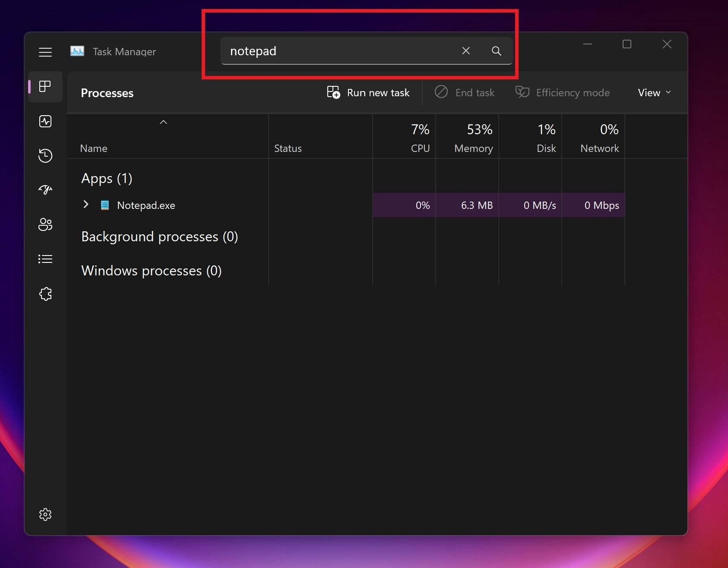
Task: Expand the Notepad.exe process entry
Action: [85, 205]
